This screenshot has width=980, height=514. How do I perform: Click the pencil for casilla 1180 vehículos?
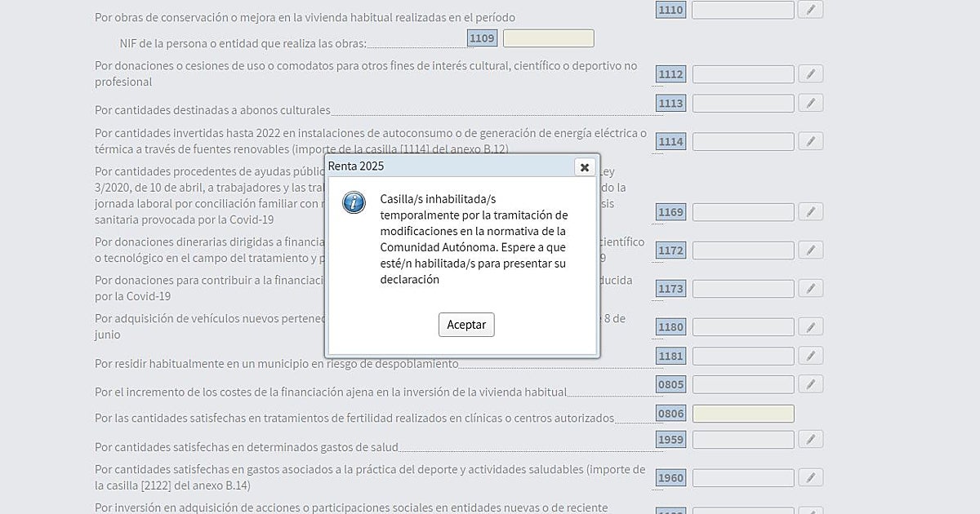[810, 327]
